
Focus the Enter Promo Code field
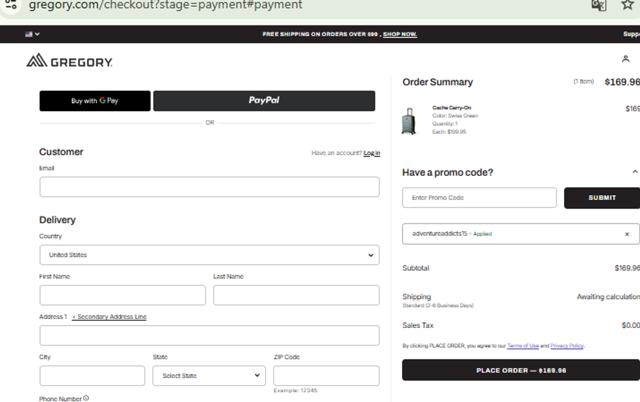click(479, 198)
